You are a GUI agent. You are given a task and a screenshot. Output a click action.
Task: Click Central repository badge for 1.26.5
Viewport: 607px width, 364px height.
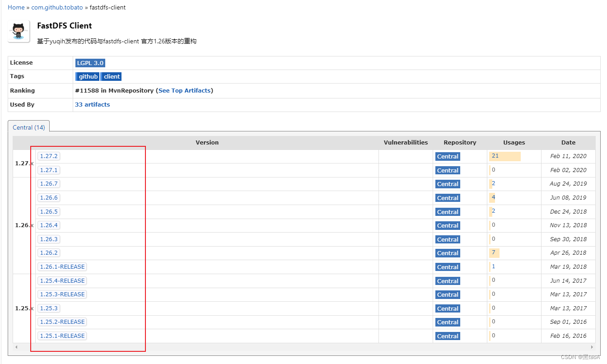[x=448, y=212]
